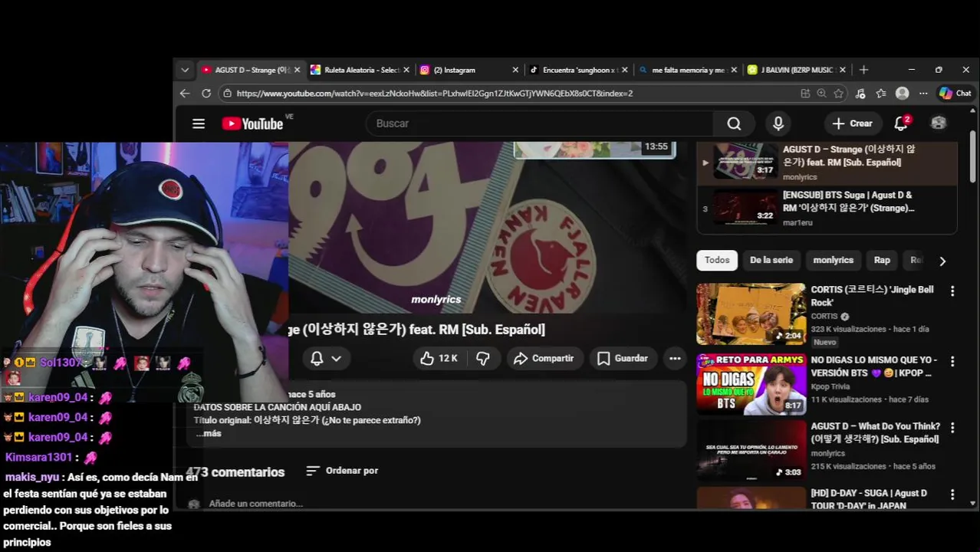Focus the YouTube Buscar search field

tap(541, 123)
